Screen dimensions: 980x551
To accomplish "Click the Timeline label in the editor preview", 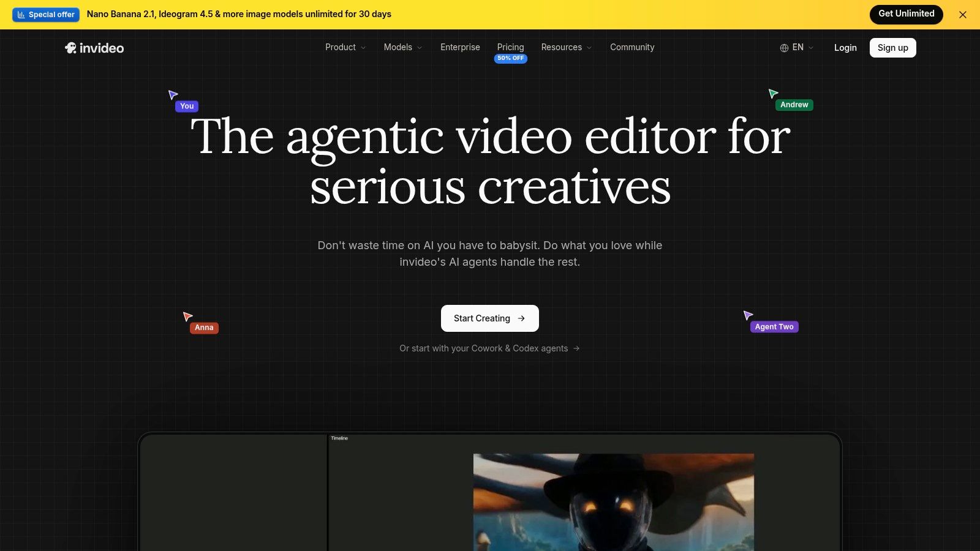I will (339, 438).
